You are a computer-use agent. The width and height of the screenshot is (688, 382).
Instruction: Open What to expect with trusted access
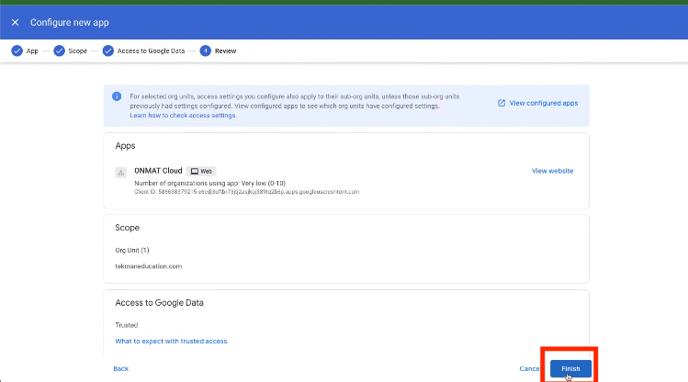point(171,341)
